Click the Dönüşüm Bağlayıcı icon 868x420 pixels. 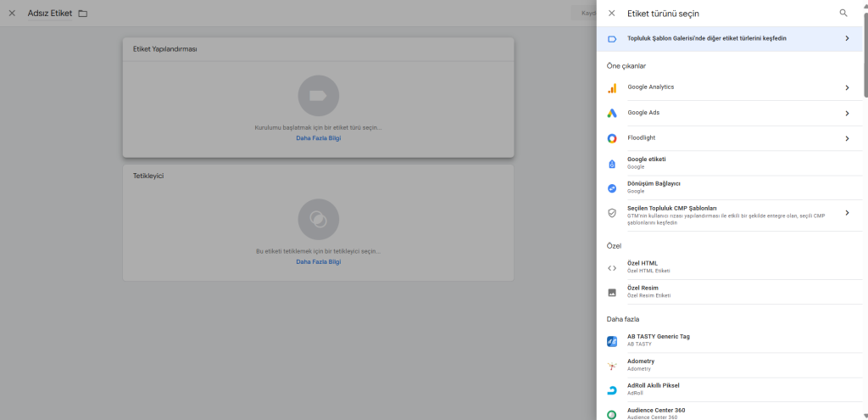click(612, 188)
